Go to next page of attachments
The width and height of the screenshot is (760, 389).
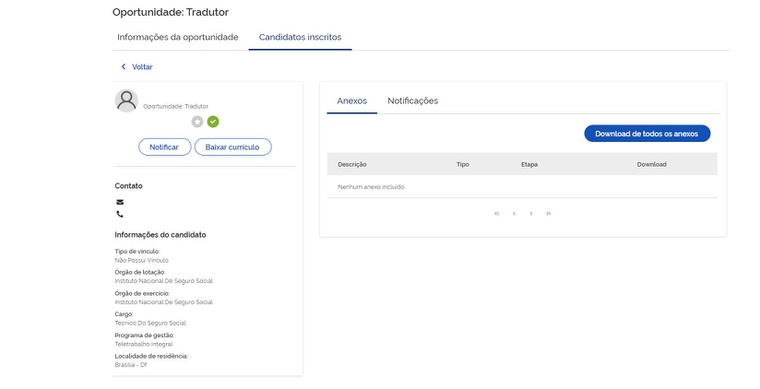point(531,213)
